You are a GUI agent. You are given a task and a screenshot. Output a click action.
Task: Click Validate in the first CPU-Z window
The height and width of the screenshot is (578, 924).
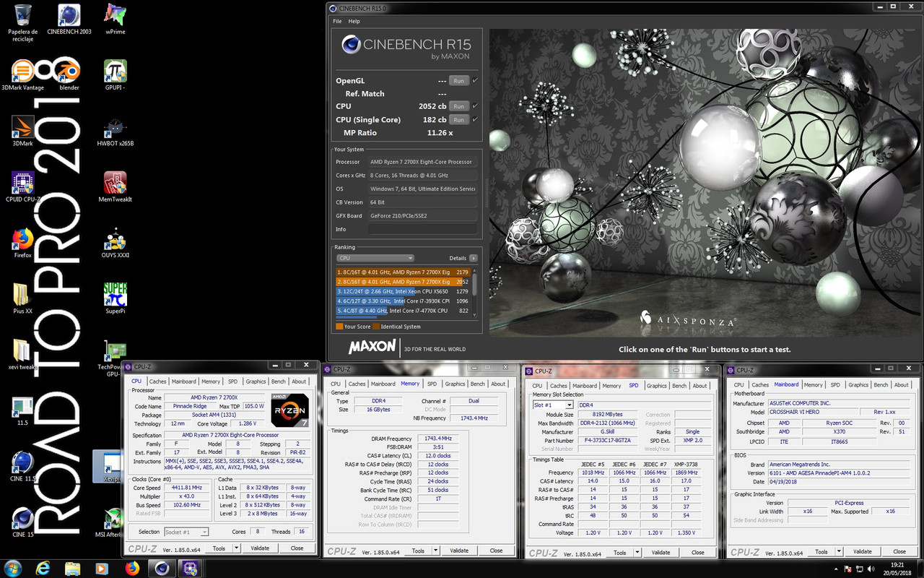[260, 548]
